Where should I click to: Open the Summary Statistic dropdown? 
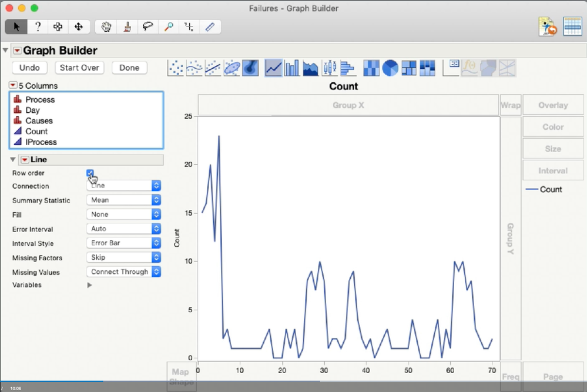point(123,200)
